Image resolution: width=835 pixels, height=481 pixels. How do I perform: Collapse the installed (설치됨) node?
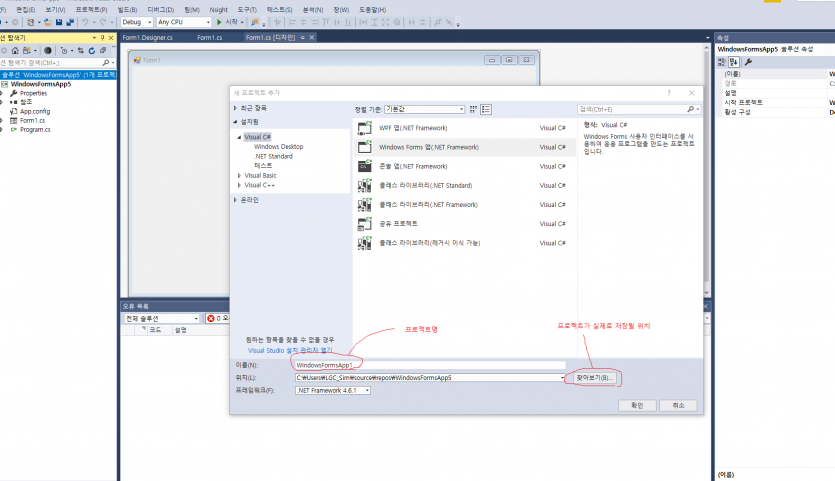click(x=235, y=122)
